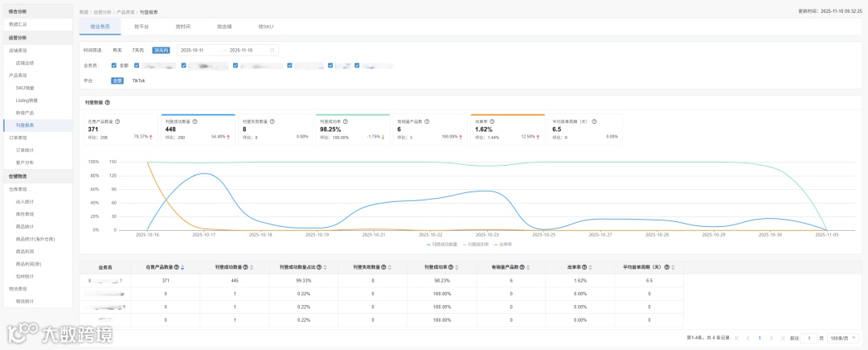The image size is (868, 350).
Task: Click the 前往 page number input
Action: tap(809, 338)
